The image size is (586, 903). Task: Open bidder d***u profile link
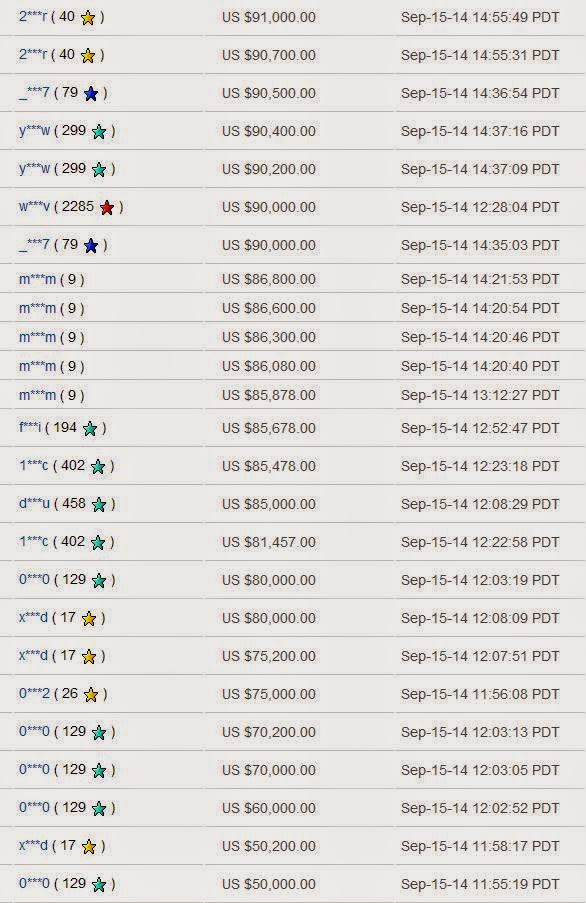point(35,504)
